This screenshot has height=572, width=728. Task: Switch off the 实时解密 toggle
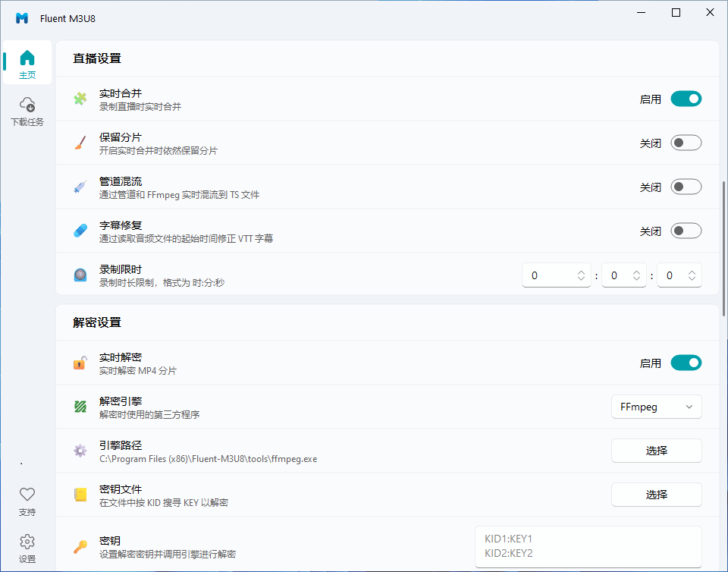click(686, 363)
